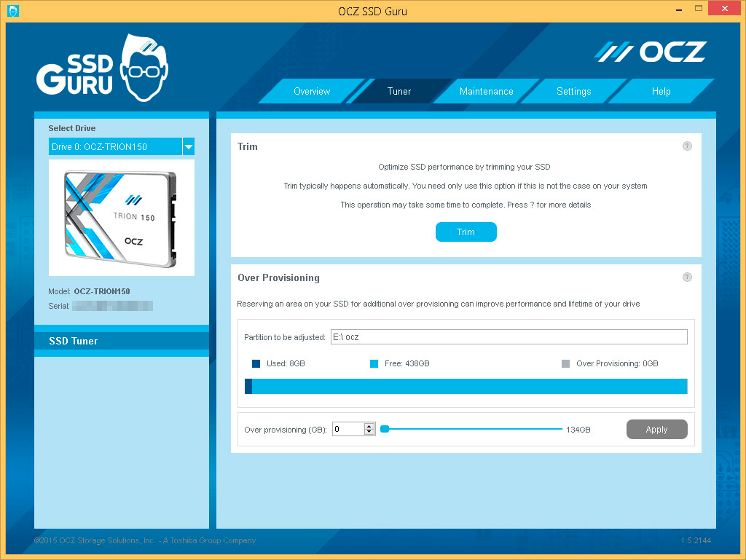
Task: Click the OCZ brand logo
Action: pos(651,52)
